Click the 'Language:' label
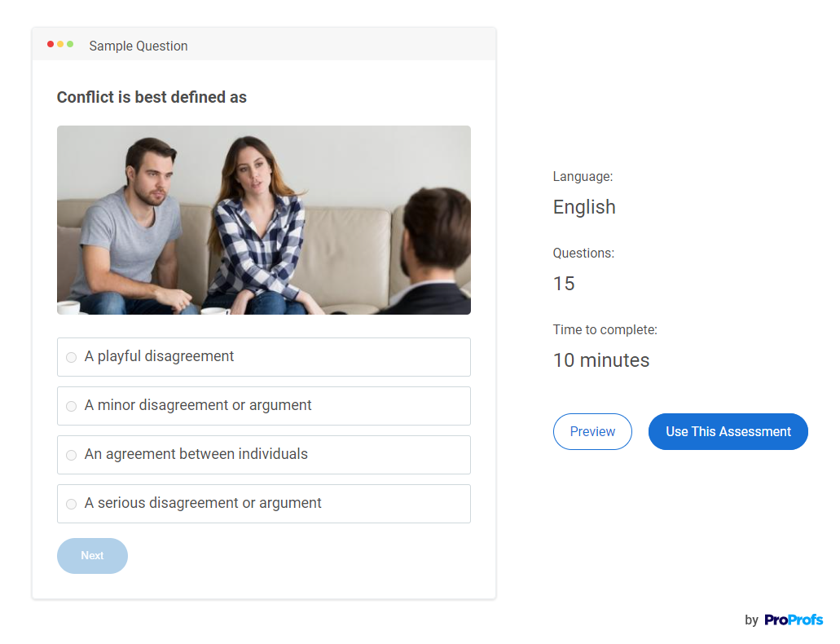Image resolution: width=840 pixels, height=644 pixels. (583, 177)
